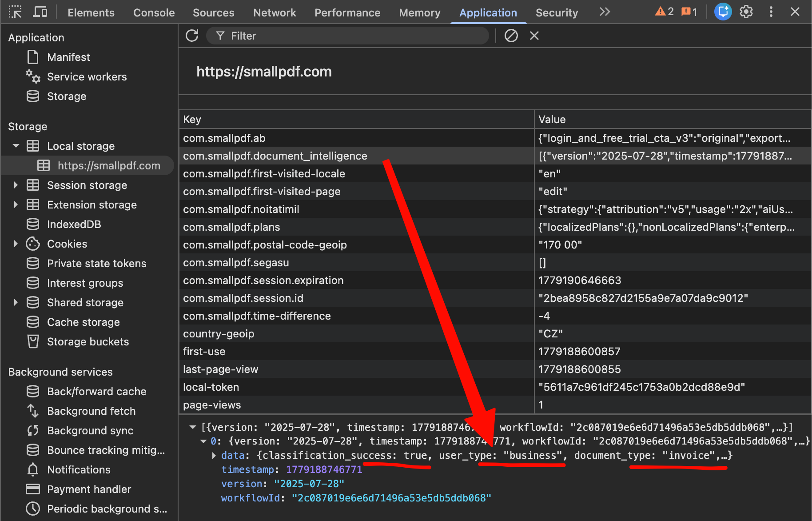Image resolution: width=812 pixels, height=521 pixels.
Task: Select com.smallpdf.first-visited-page key
Action: point(262,191)
